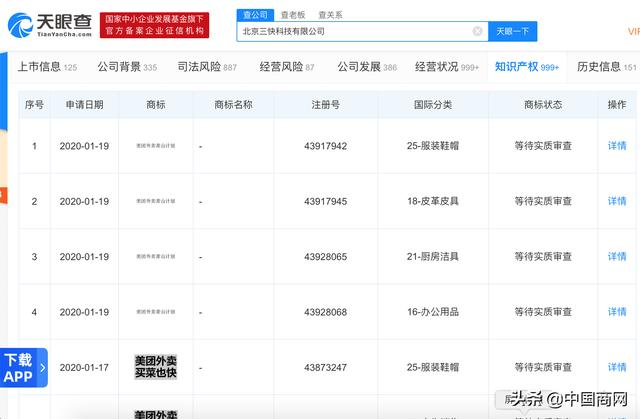Click the company name search input field
Image resolution: width=640 pixels, height=419 pixels.
[355, 31]
